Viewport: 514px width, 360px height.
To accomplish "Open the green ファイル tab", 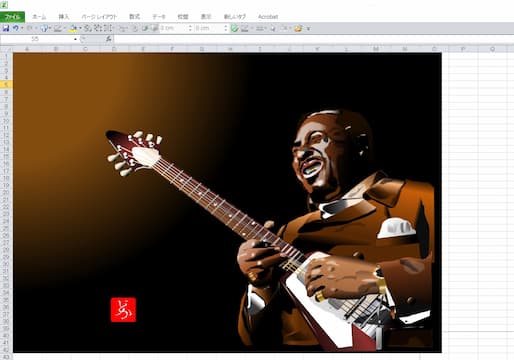I will (12, 17).
